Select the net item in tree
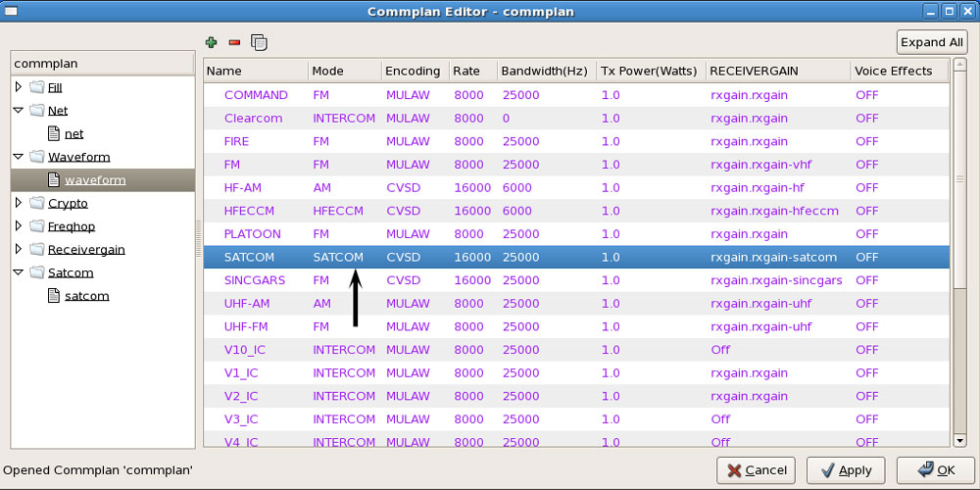 coord(73,133)
